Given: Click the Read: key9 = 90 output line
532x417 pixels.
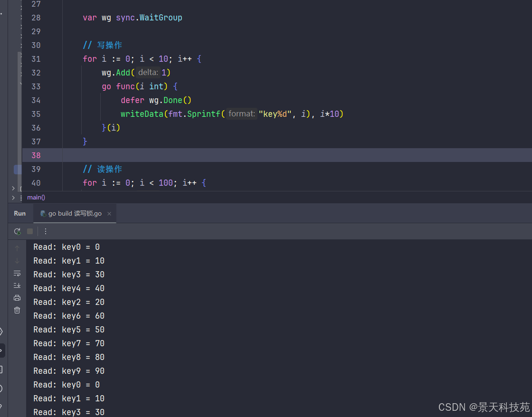Looking at the screenshot, I should tap(69, 371).
